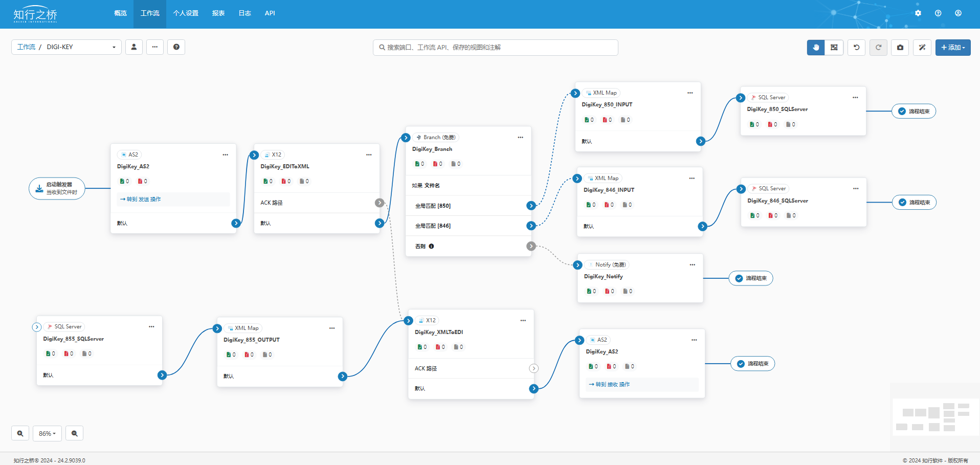Image resolution: width=980 pixels, height=465 pixels.
Task: Switch to 概览 tab
Action: coord(120,13)
